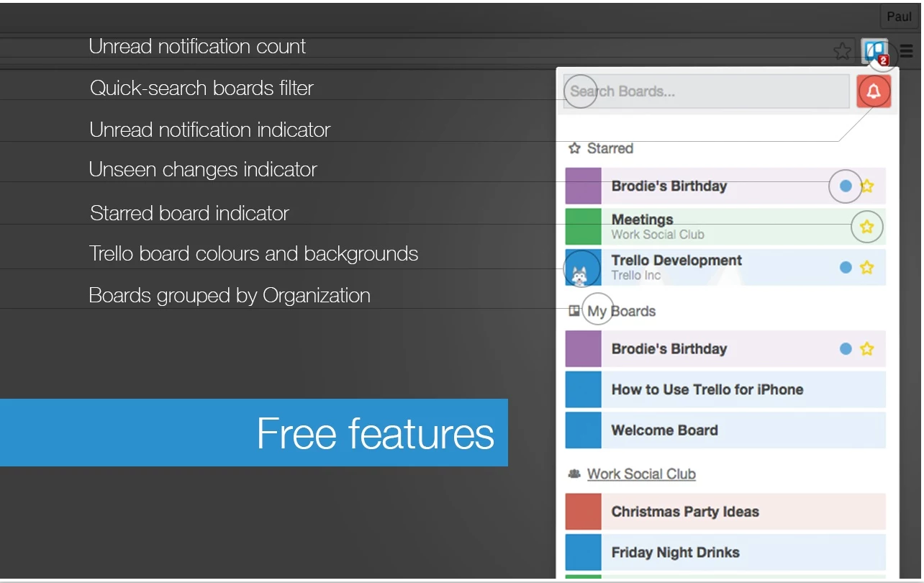Image resolution: width=924 pixels, height=583 pixels.
Task: Click the green swatch of Meetings board
Action: (x=584, y=227)
